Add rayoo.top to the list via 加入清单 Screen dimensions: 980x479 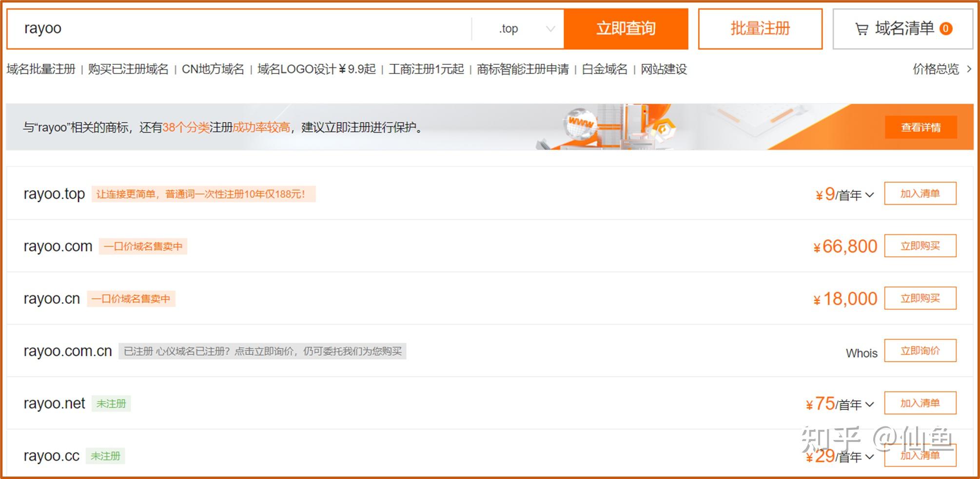920,193
